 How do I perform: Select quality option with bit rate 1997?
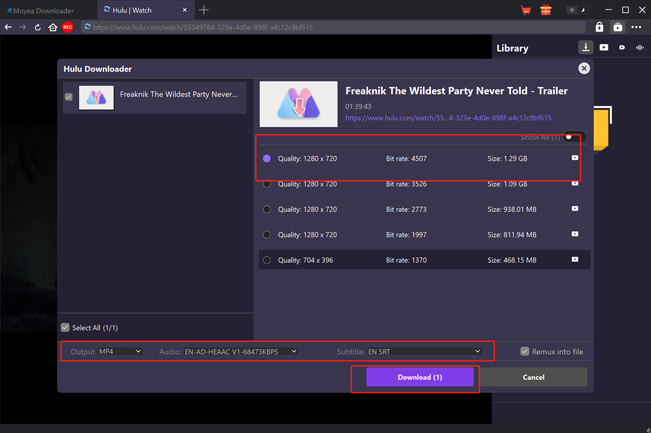[x=267, y=235]
